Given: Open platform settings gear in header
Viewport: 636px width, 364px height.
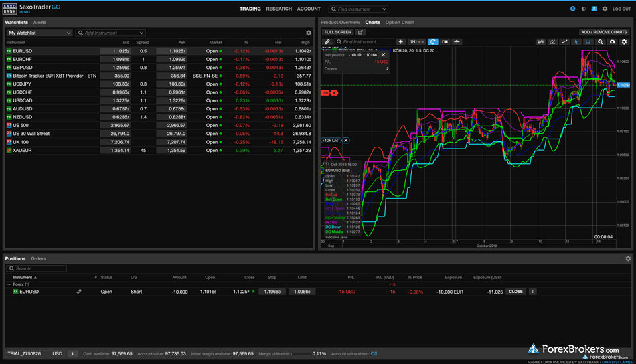Looking at the screenshot, I should [x=605, y=9].
